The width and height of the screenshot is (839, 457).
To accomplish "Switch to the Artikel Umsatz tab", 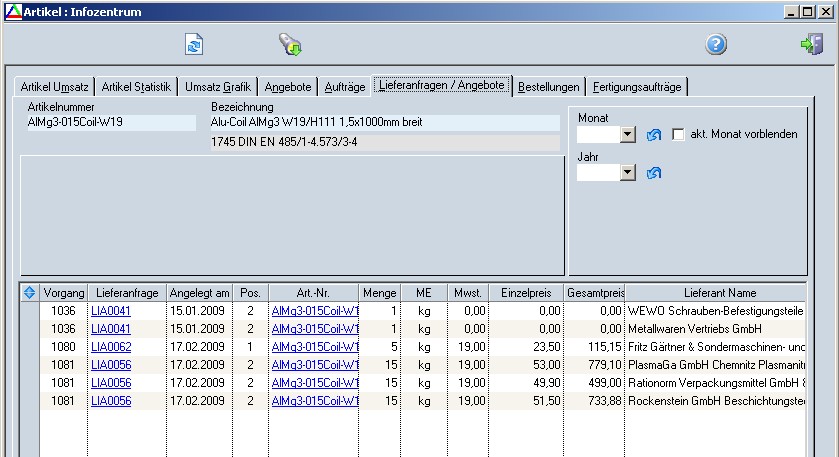I will point(52,87).
